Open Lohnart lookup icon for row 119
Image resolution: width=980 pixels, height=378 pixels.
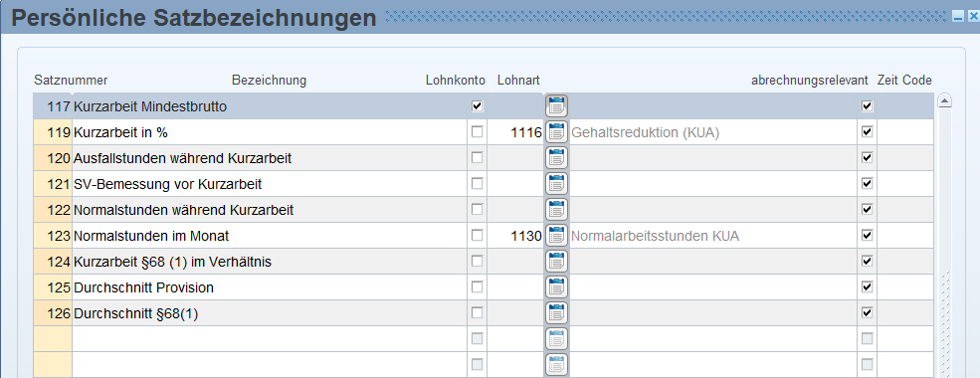click(x=556, y=132)
